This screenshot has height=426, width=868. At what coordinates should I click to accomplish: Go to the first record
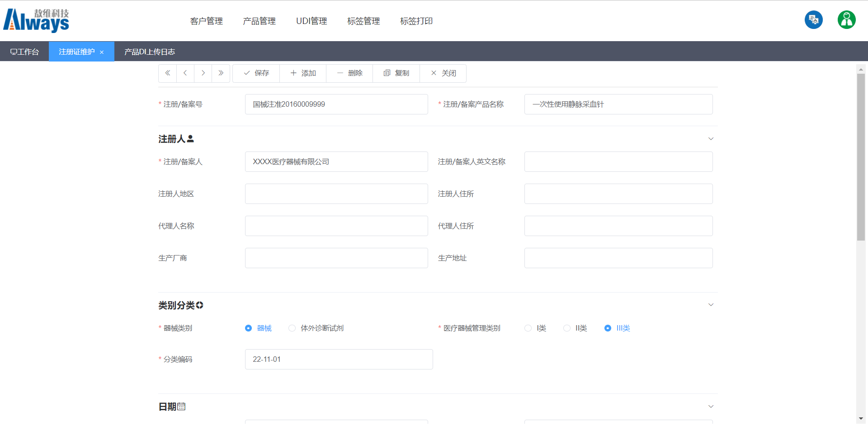click(167, 73)
